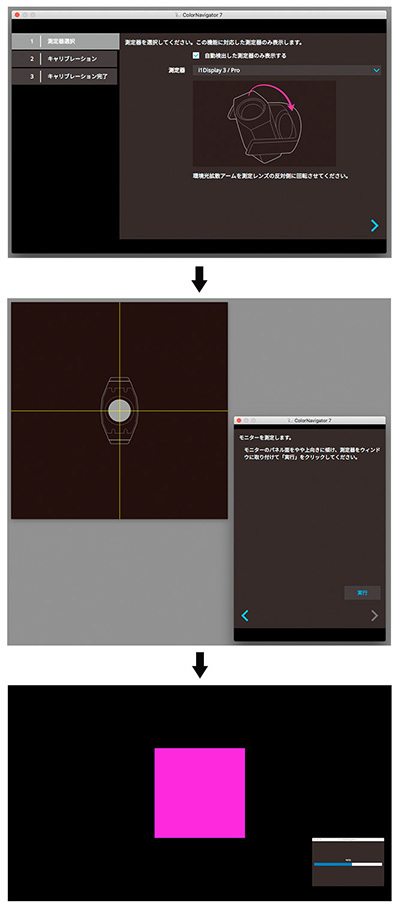This screenshot has width=400, height=909.
Task: Select step 1 測定器選択
Action: point(65,42)
